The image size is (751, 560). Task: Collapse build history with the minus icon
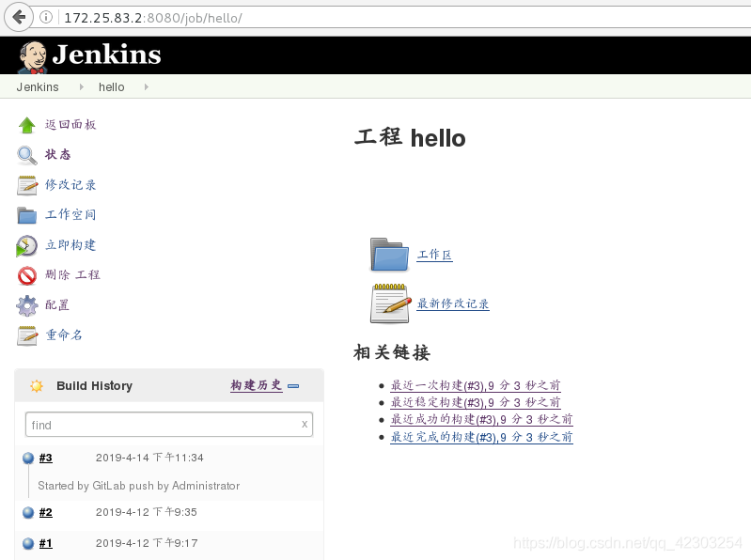point(293,386)
